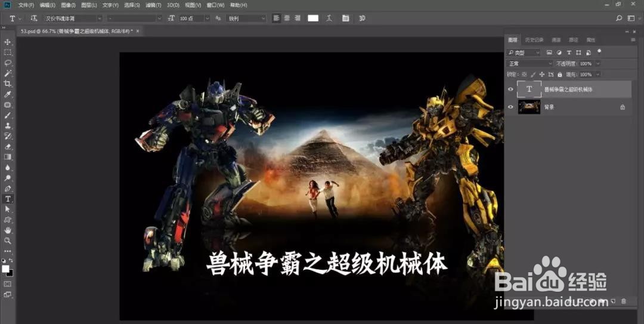Select the Horizontal Type tool in toolbox
The image size is (644, 324).
[7, 199]
